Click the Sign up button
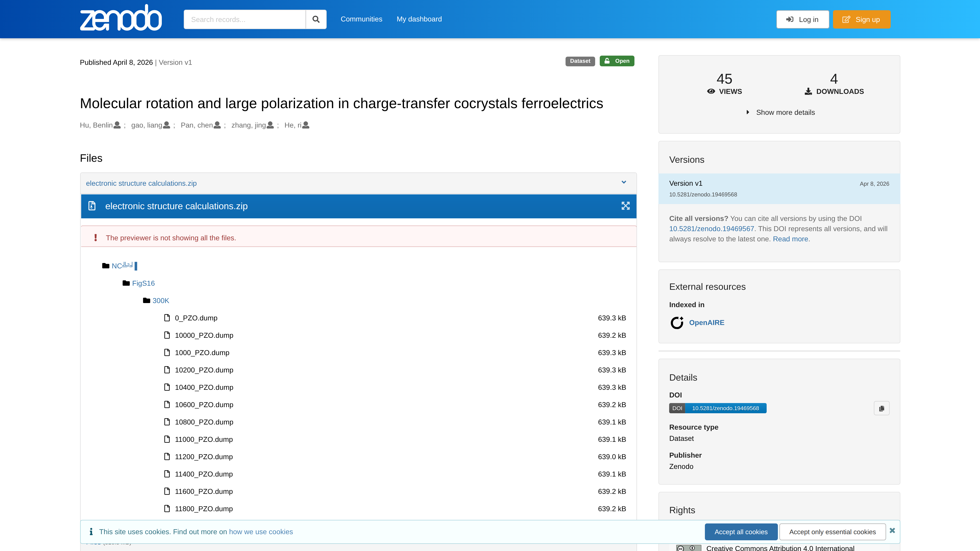 coord(862,19)
